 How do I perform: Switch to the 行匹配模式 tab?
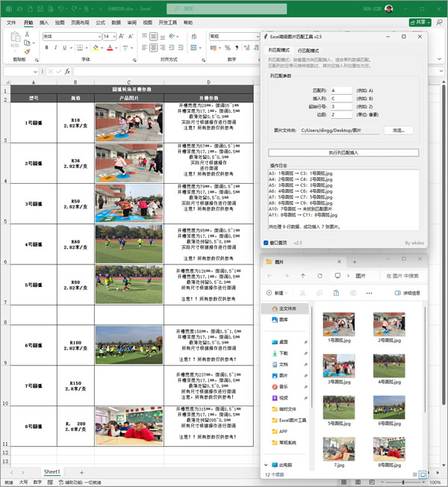(x=308, y=50)
